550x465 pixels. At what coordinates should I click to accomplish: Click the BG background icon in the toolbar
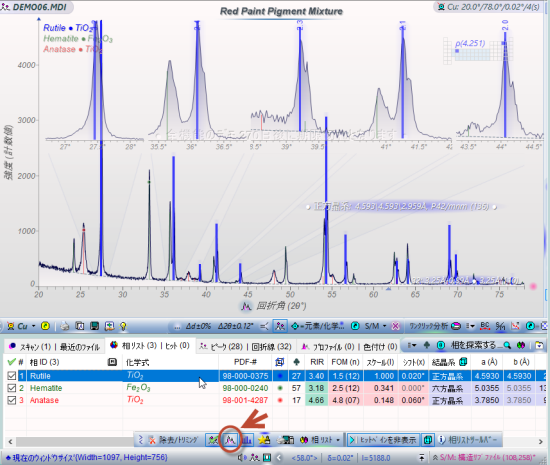pyautogui.click(x=485, y=326)
